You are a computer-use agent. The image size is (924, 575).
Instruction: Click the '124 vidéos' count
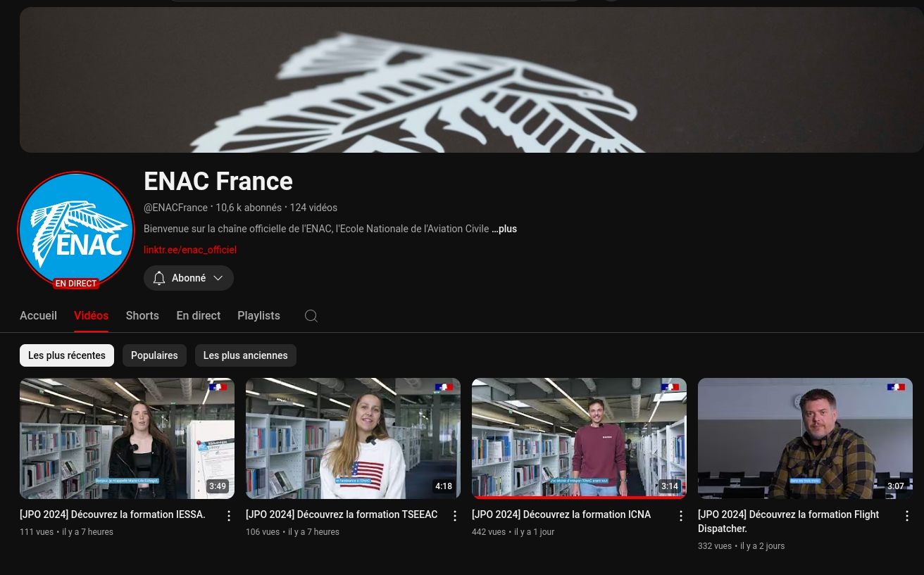[313, 208]
